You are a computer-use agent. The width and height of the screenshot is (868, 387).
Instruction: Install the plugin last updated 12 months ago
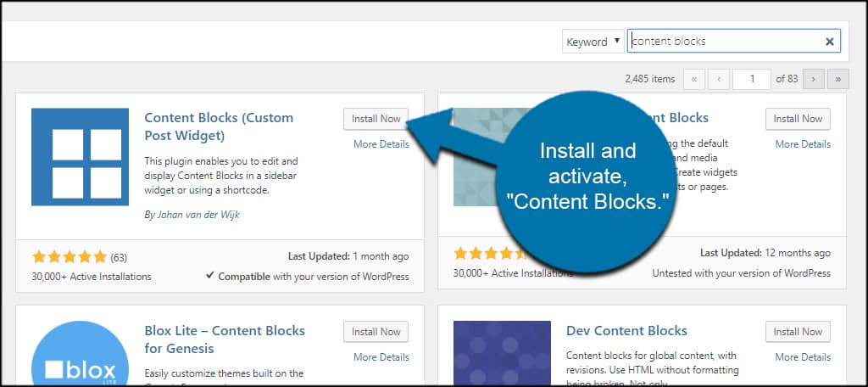[x=798, y=119]
